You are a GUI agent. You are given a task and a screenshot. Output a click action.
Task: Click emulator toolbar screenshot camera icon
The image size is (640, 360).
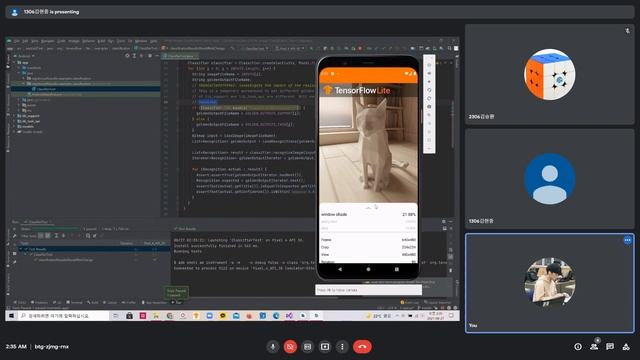(429, 107)
